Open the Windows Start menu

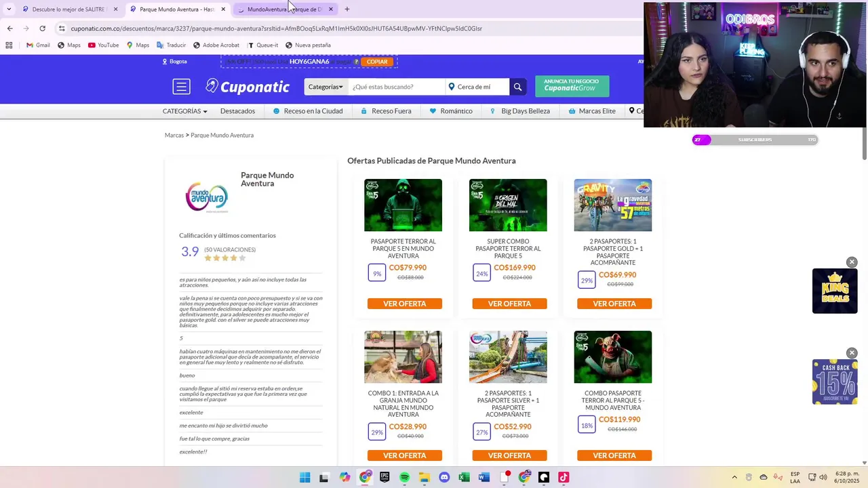pyautogui.click(x=304, y=477)
